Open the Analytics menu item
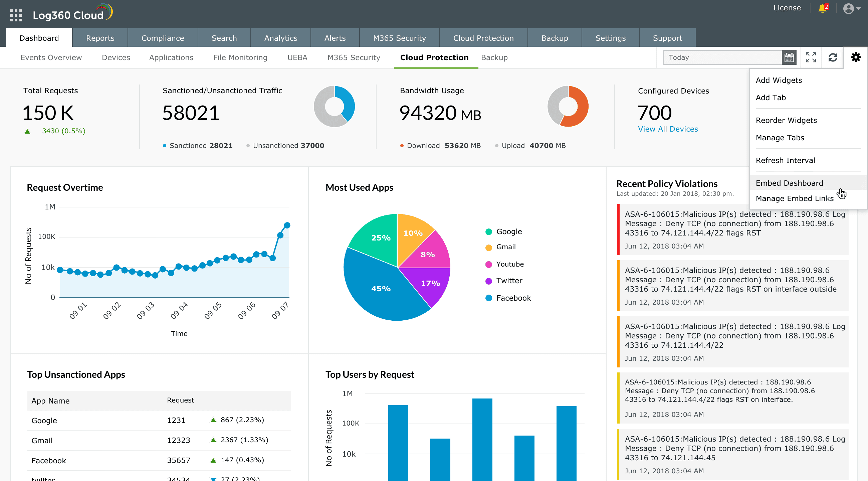Viewport: 868px width, 481px height. (280, 38)
